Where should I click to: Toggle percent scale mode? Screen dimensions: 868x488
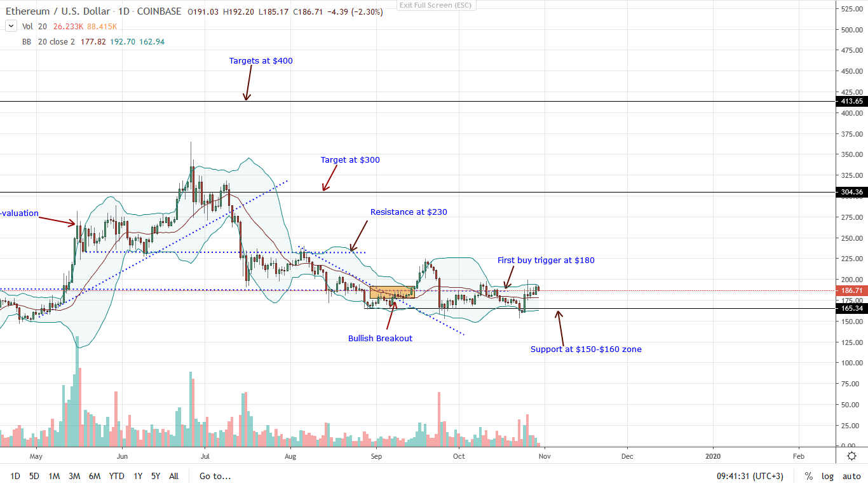point(809,476)
